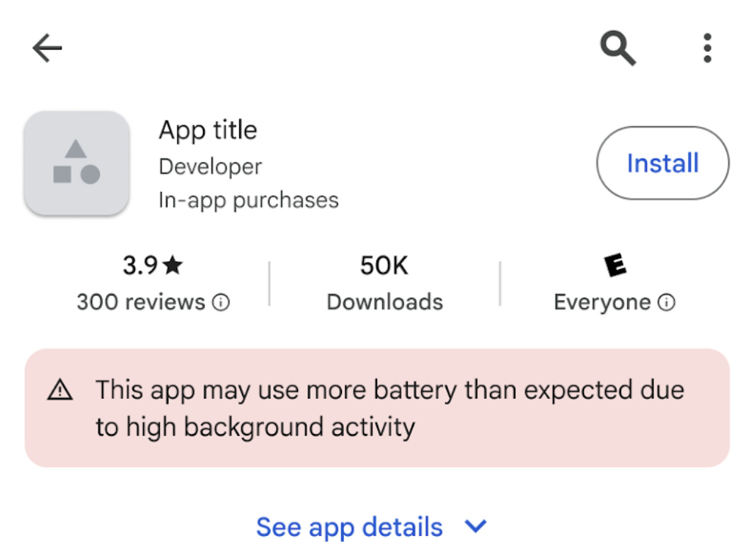Open the See app details link
Viewport: 756px width, 551px height.
coord(350,526)
